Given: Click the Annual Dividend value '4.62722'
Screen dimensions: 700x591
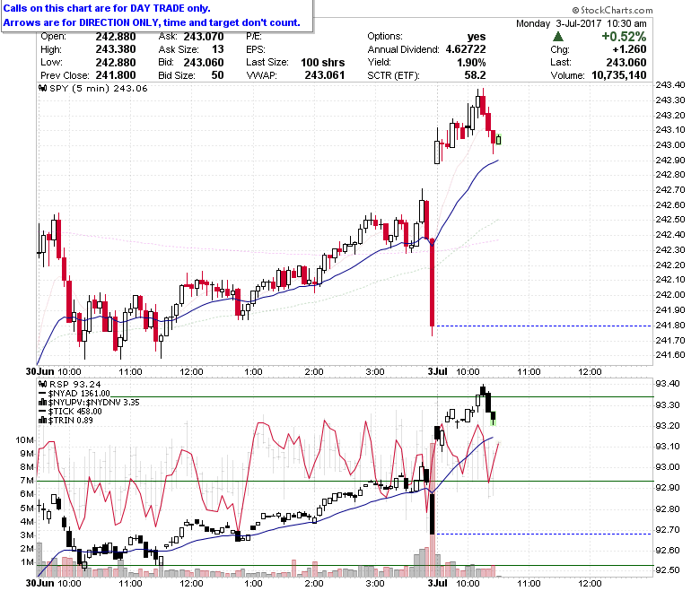Looking at the screenshot, I should coord(466,49).
